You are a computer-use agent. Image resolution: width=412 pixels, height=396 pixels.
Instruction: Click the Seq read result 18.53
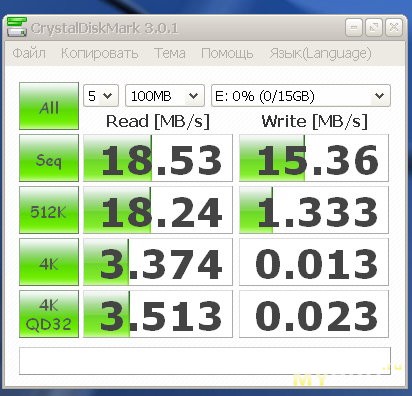click(158, 158)
